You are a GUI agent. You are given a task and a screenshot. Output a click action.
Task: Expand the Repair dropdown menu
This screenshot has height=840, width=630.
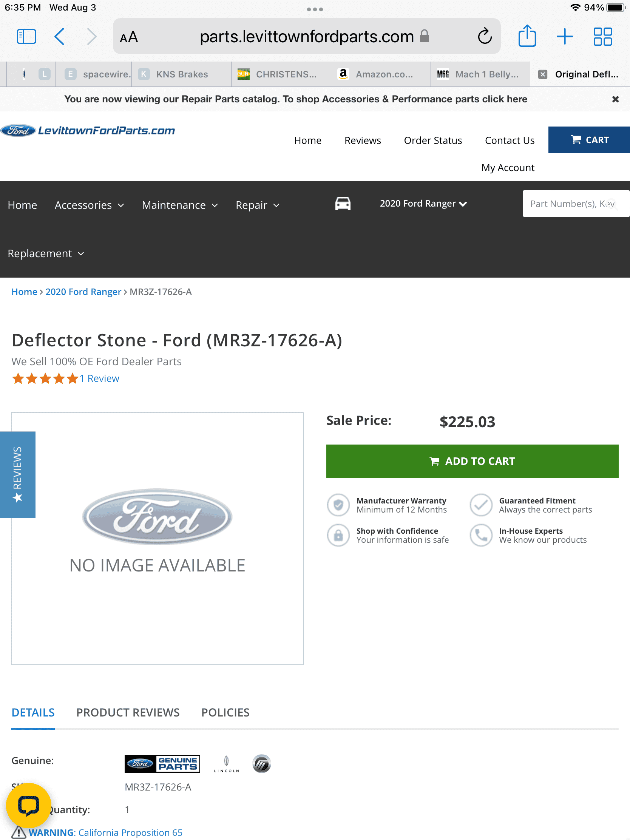pos(258,205)
